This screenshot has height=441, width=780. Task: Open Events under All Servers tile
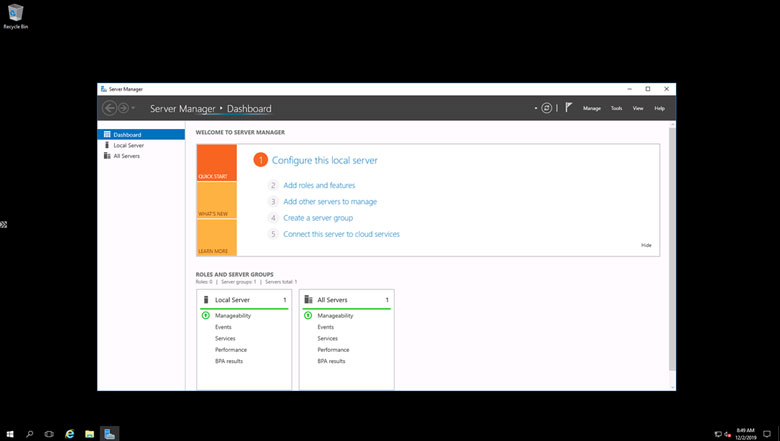pos(325,327)
